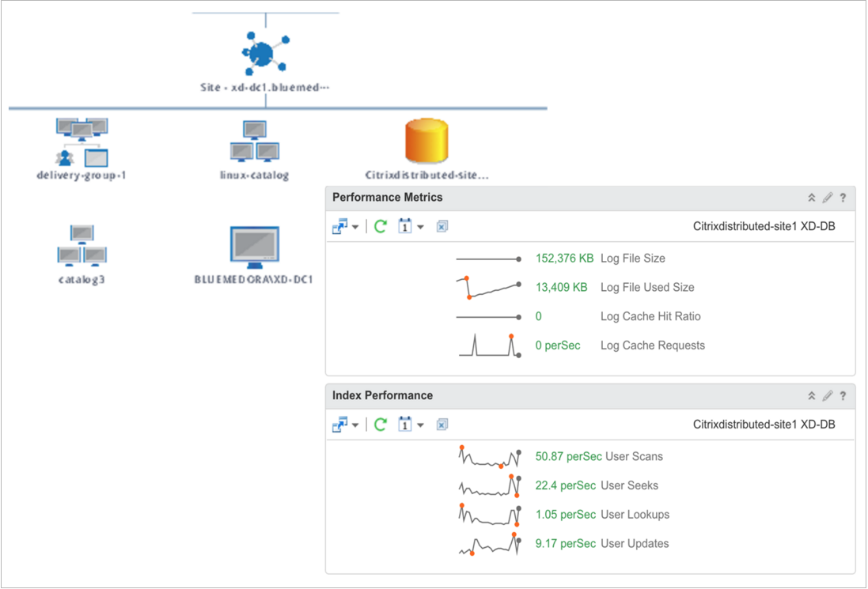Select the Site xd-dc1.bluemed node icon
The width and height of the screenshot is (868, 589).
click(266, 54)
